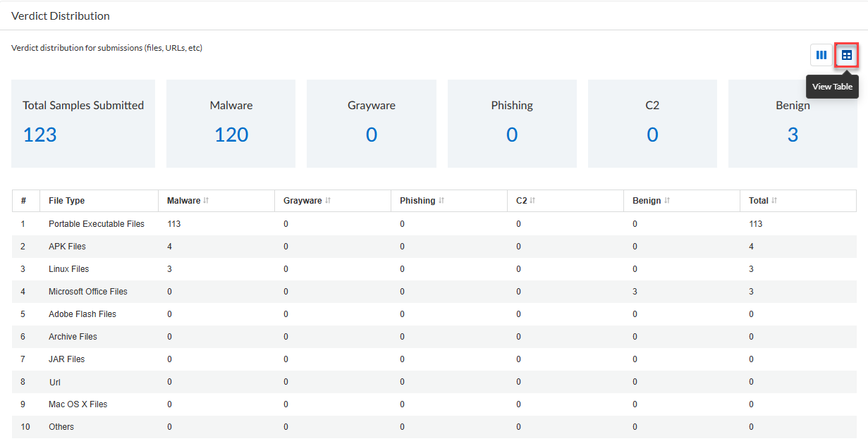Sort by the Grayware column arrows
The image size is (868, 446).
coord(328,201)
